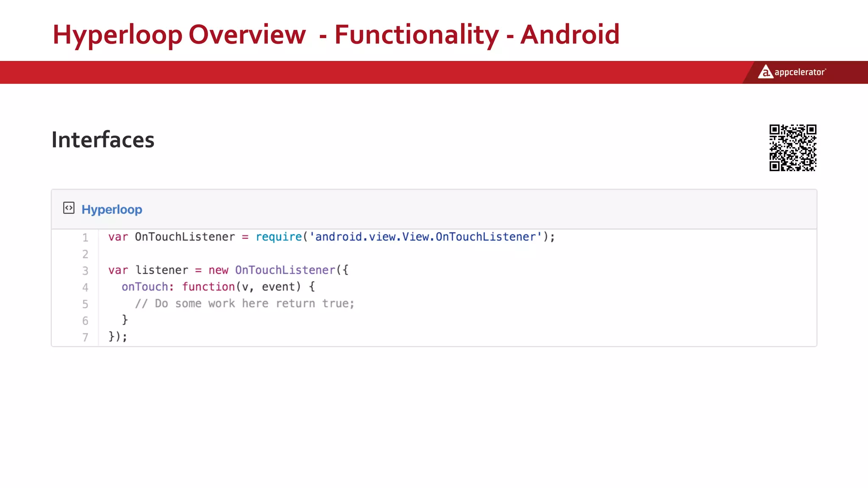The height and width of the screenshot is (488, 868).
Task: Click 'new OnTouchListener' in line 3
Action: (x=271, y=270)
